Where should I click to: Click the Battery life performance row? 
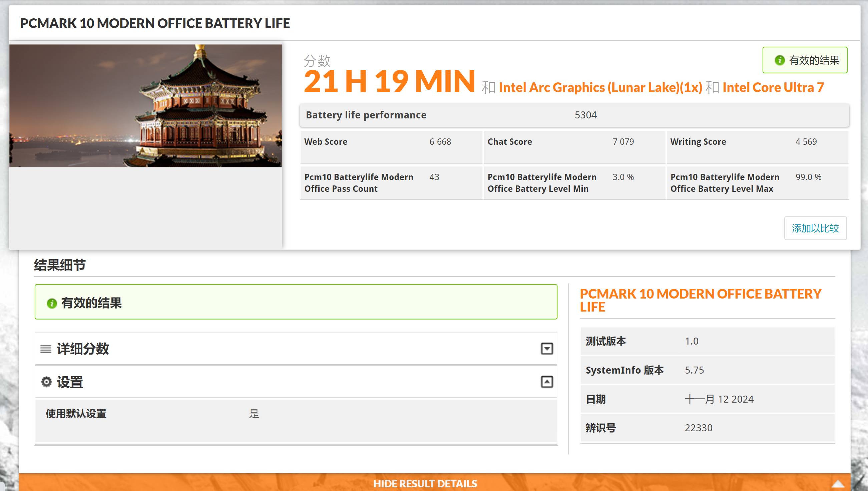574,115
